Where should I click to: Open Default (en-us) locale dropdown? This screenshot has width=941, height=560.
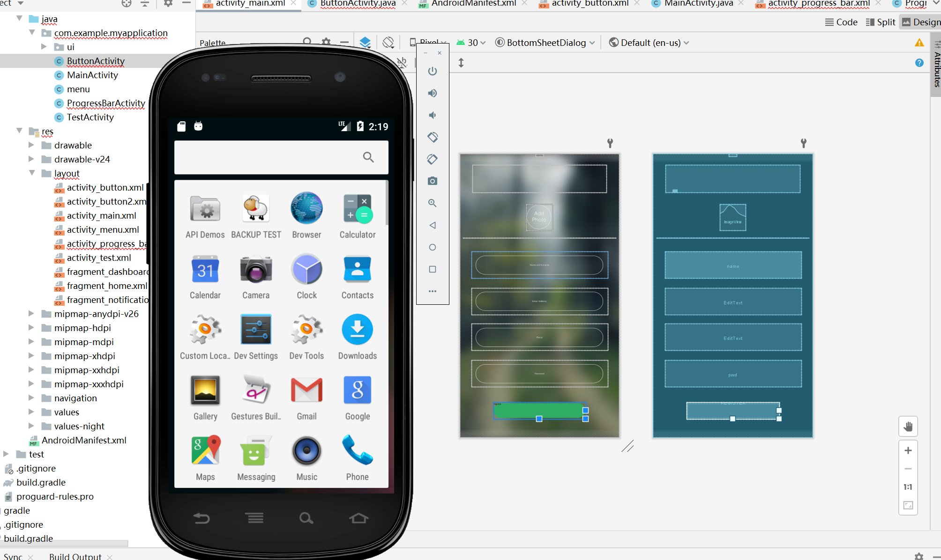pos(649,43)
